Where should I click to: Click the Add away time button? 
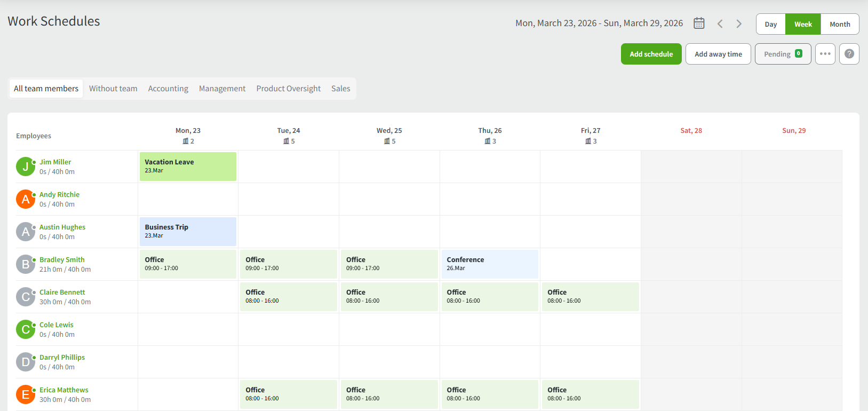click(718, 54)
